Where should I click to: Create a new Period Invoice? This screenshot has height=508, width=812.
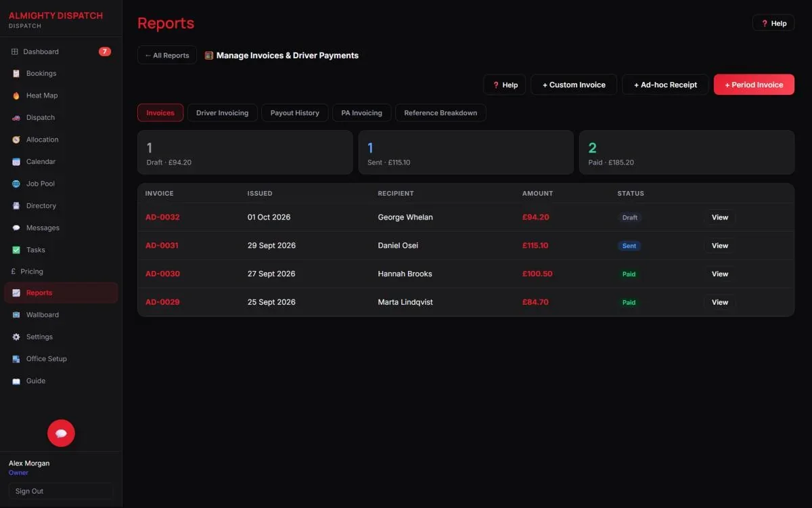(754, 85)
